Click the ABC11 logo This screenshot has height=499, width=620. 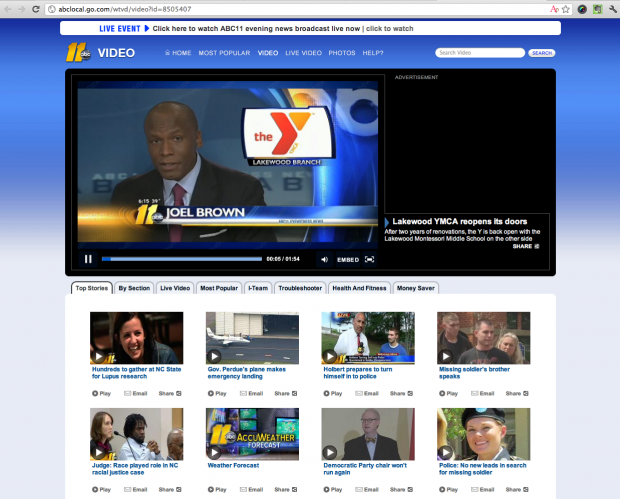(78, 53)
